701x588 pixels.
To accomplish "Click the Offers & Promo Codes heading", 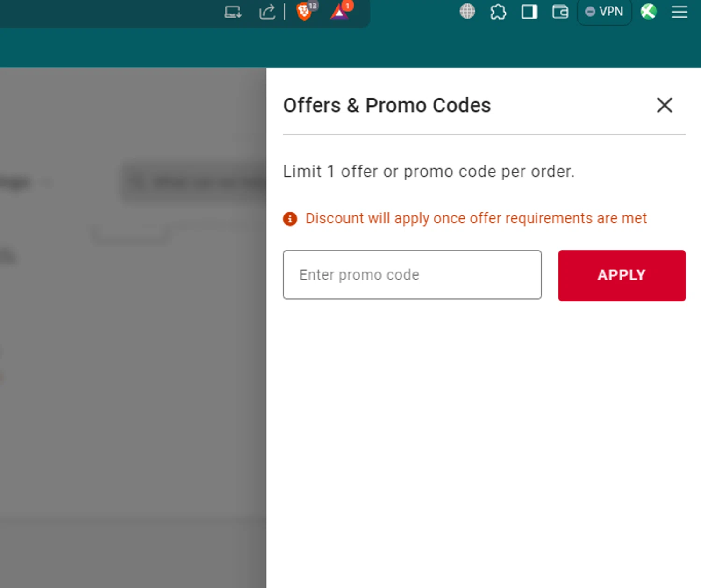I will click(387, 105).
